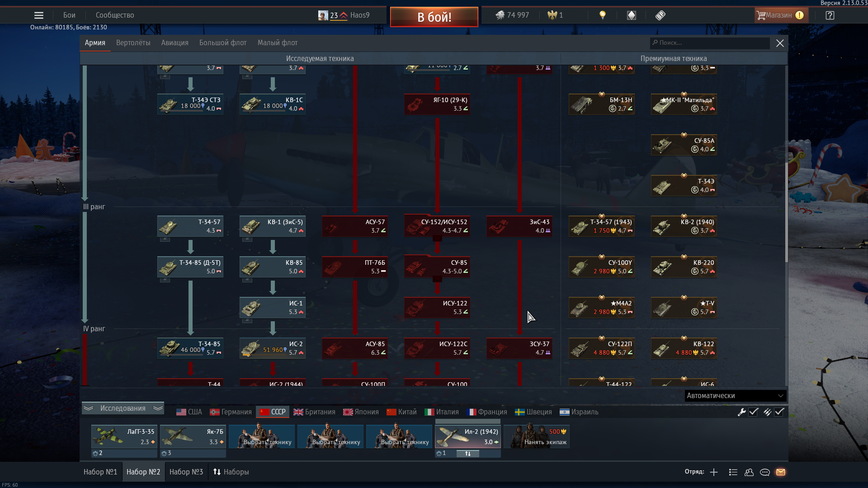
Task: Open the Магазин shop cart
Action: [781, 15]
